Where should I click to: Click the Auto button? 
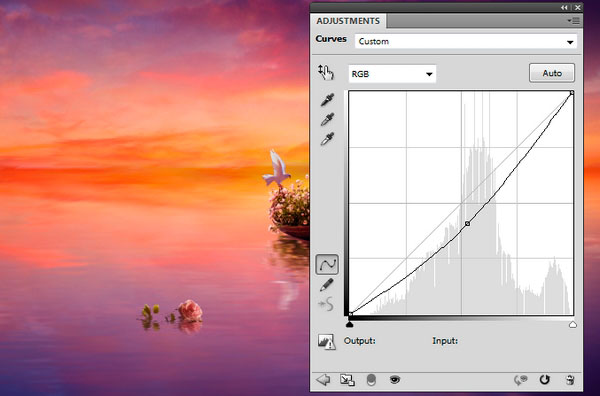pyautogui.click(x=552, y=73)
